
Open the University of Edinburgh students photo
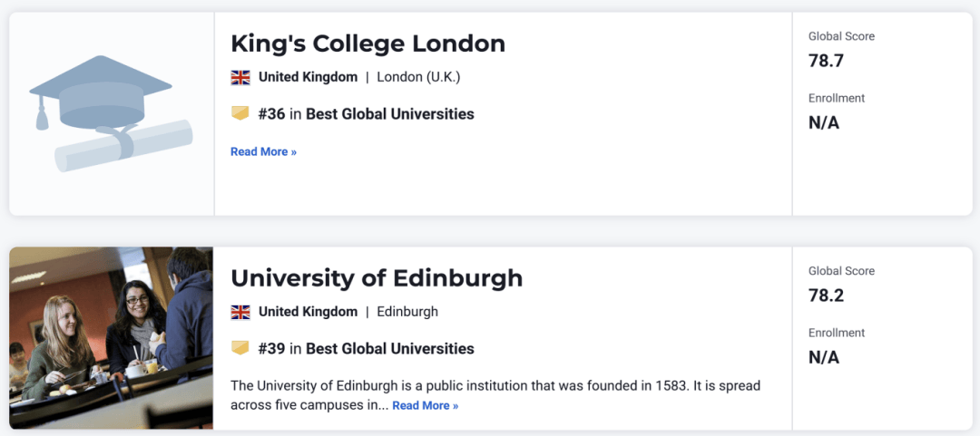click(112, 338)
